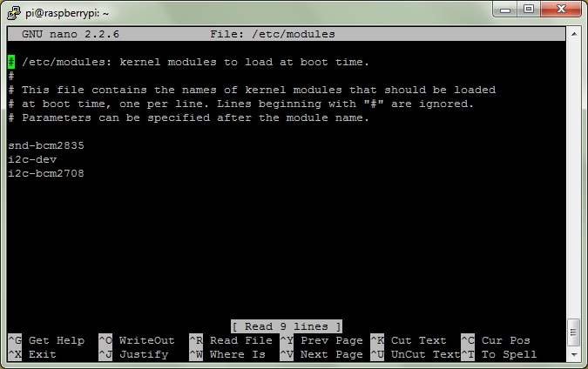Click the PuTTY icon in title bar
The image size is (588, 369).
(14, 13)
